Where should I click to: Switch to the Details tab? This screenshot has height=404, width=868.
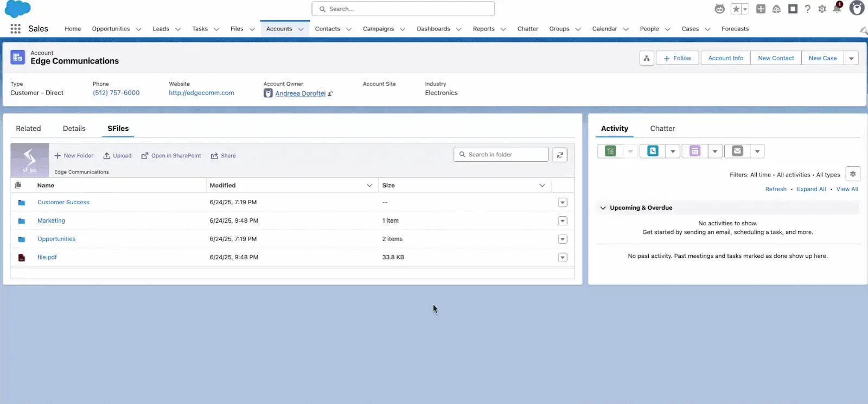click(x=74, y=129)
